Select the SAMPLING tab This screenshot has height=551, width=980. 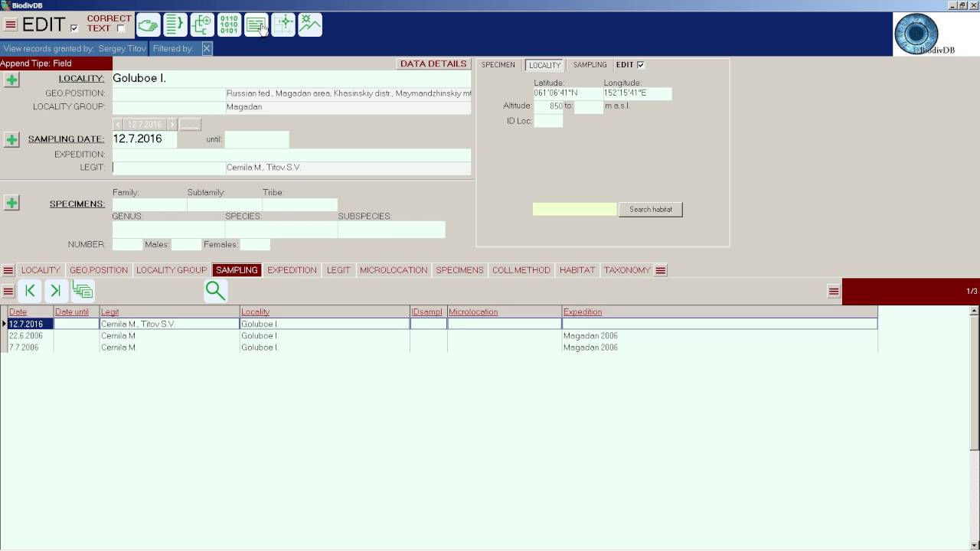pos(237,270)
